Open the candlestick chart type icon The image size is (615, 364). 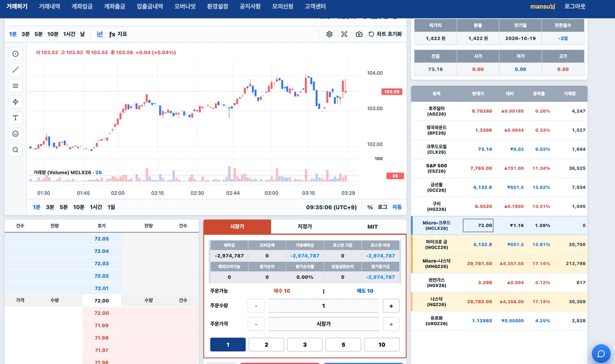click(99, 34)
